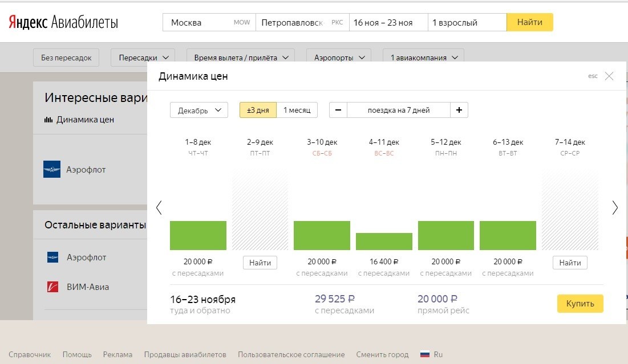Viewport: 628px width, 364px height.
Task: Open the 1 взрослый passengers selector
Action: tap(467, 22)
